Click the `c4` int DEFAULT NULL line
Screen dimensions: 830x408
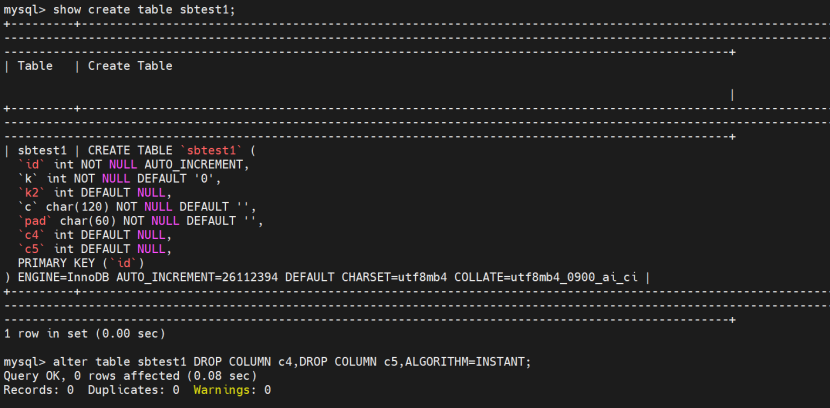pyautogui.click(x=95, y=234)
